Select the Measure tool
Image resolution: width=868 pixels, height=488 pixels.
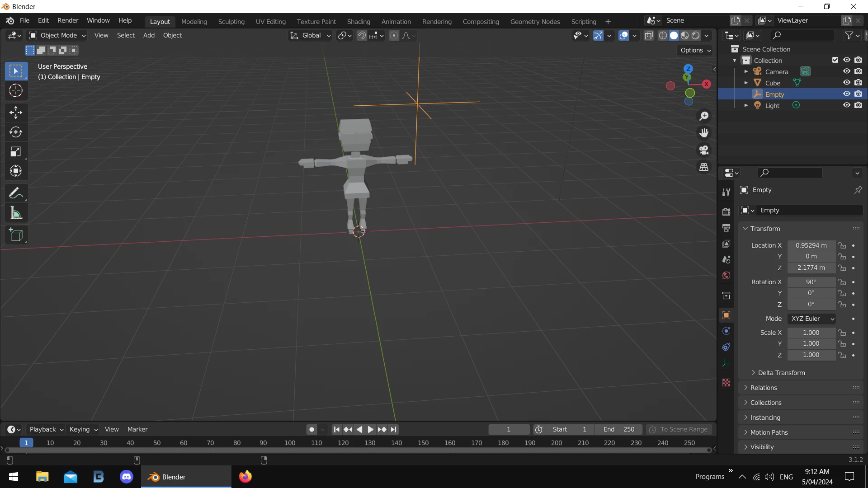(16, 213)
